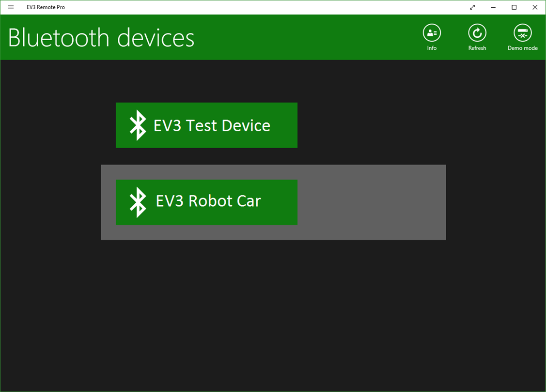Screen dimensions: 546x392
Task: Click the Info text label
Action: (x=432, y=48)
